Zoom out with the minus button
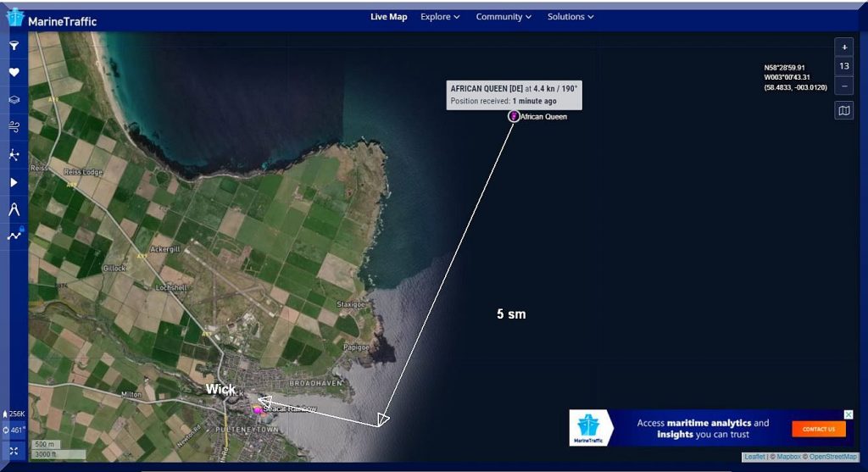 pos(843,86)
